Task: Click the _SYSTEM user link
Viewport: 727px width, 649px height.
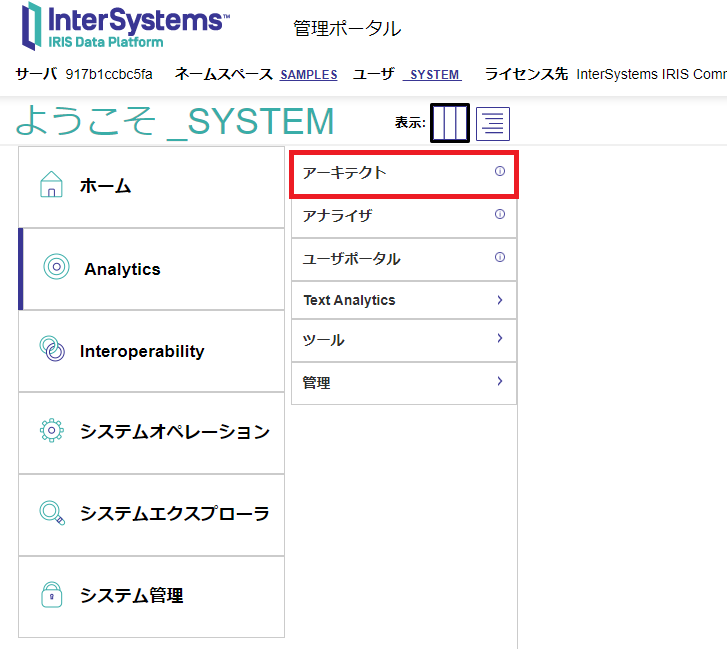Action: coord(434,75)
